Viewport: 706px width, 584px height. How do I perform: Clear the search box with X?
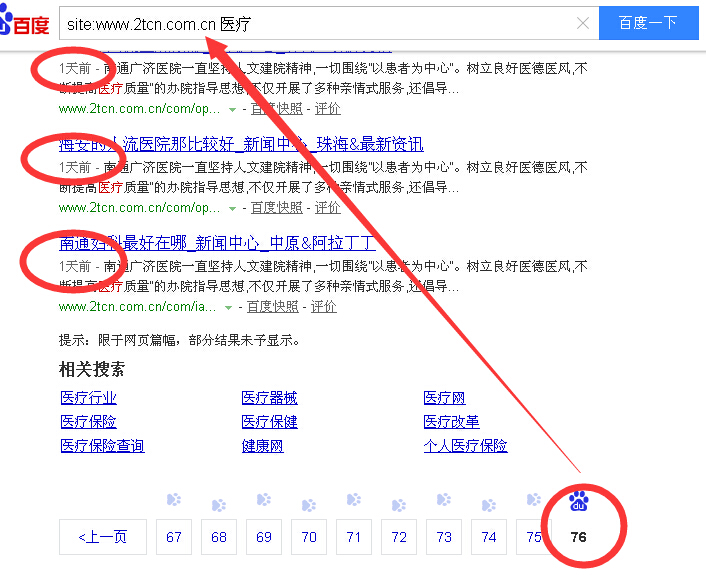583,23
